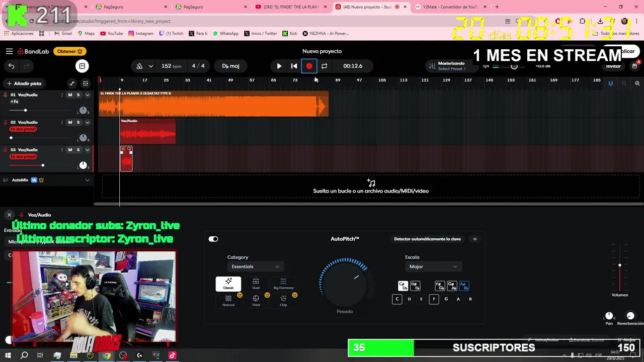Start playback with the play button

[x=279, y=66]
